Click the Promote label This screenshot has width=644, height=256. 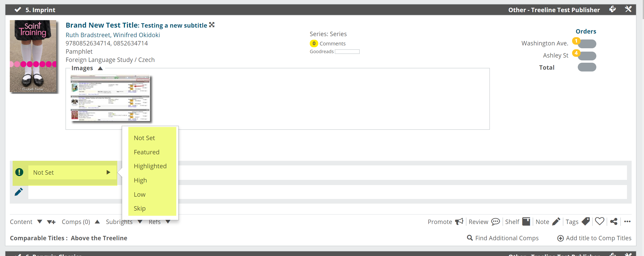[x=440, y=222]
